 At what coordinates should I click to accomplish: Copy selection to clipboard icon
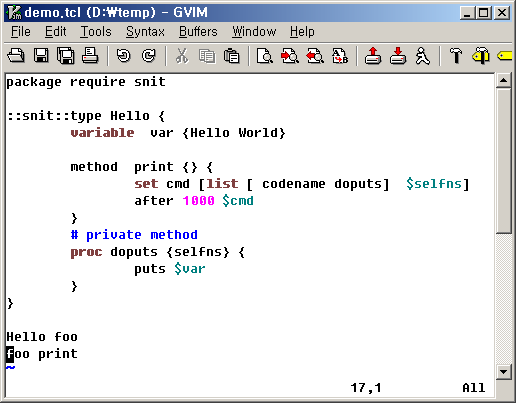pos(207,56)
